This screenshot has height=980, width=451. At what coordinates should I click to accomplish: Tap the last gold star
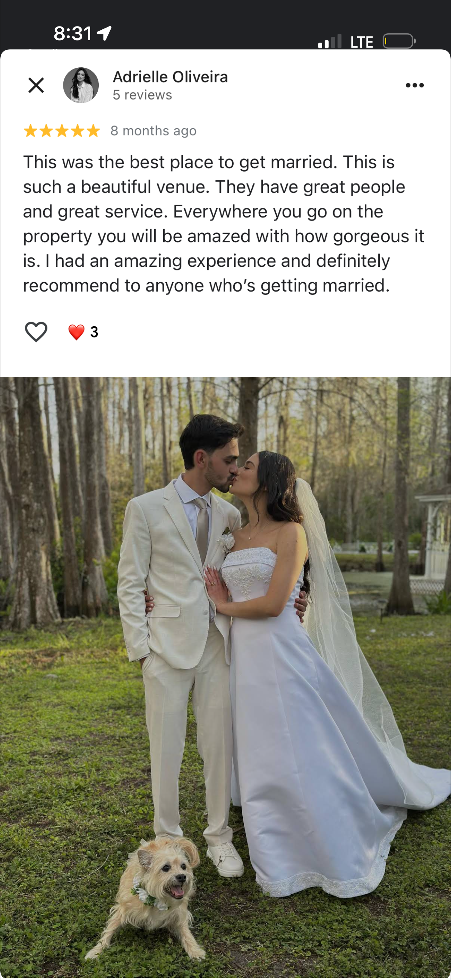[93, 131]
